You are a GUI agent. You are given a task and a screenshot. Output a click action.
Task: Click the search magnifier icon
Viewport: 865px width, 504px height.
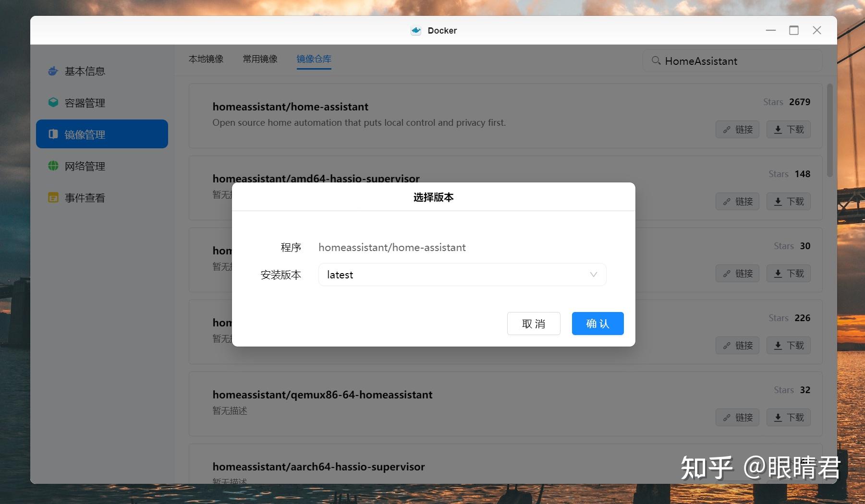click(x=656, y=60)
